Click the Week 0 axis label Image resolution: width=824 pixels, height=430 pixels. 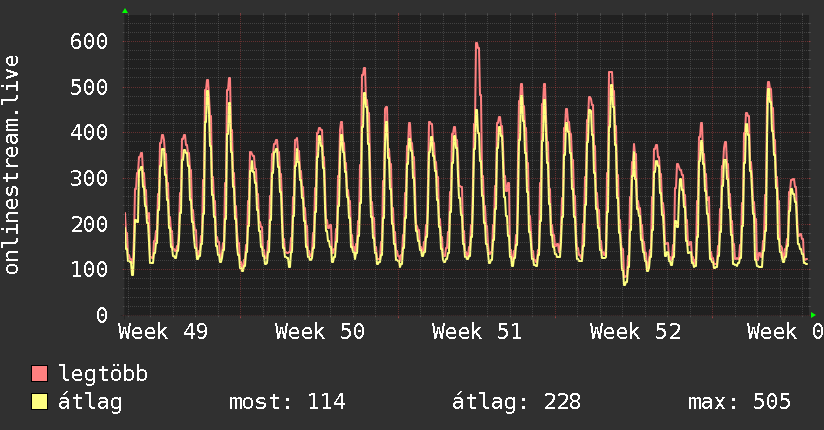point(784,331)
